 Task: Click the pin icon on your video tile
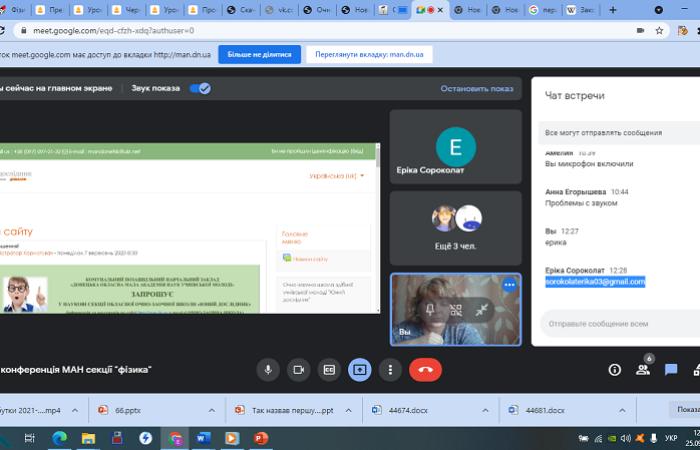point(432,310)
